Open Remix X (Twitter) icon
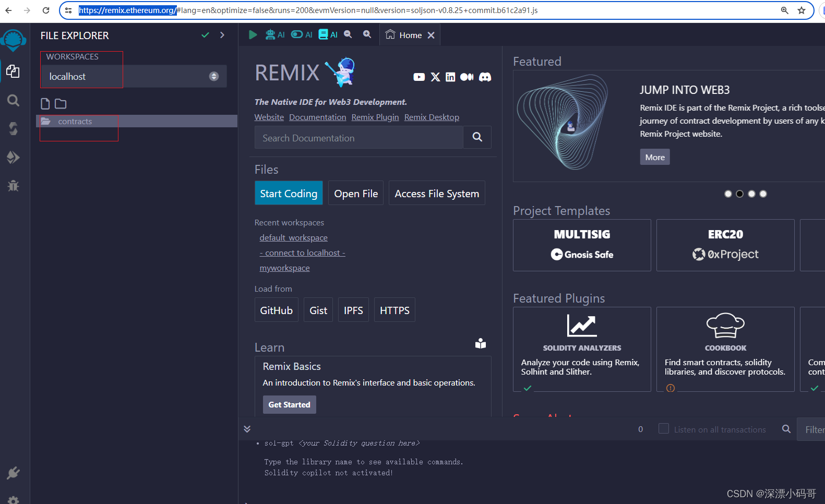The width and height of the screenshot is (825, 504). [x=435, y=77]
